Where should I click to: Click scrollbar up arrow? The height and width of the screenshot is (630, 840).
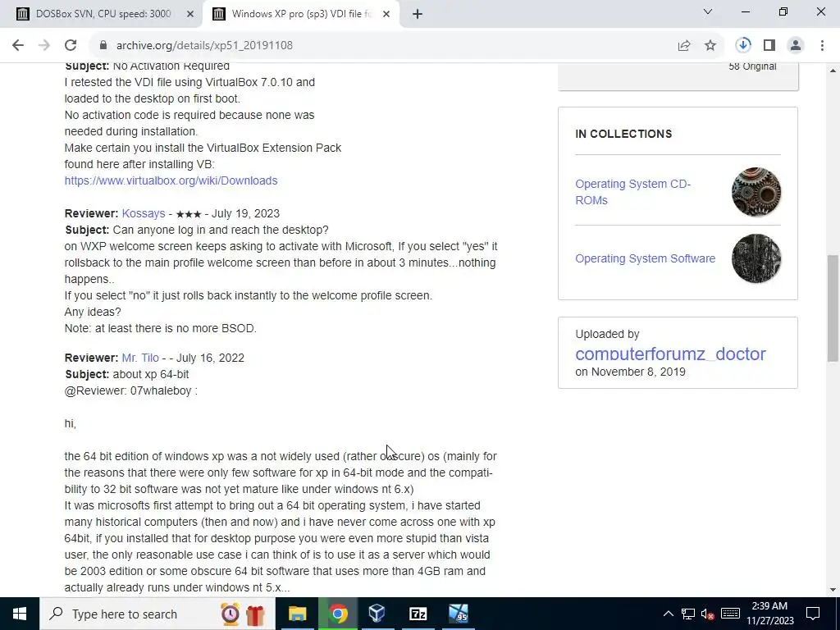click(833, 71)
